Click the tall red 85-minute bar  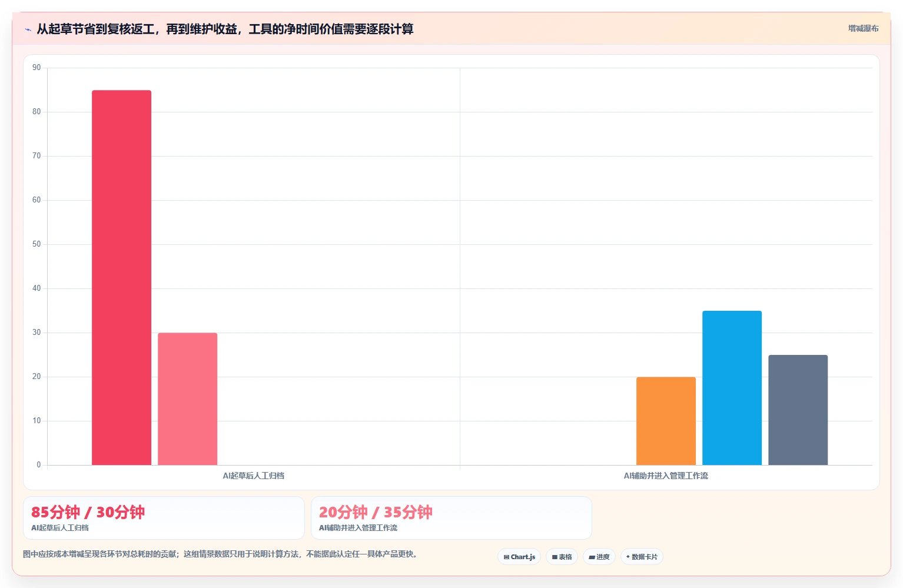coord(121,277)
